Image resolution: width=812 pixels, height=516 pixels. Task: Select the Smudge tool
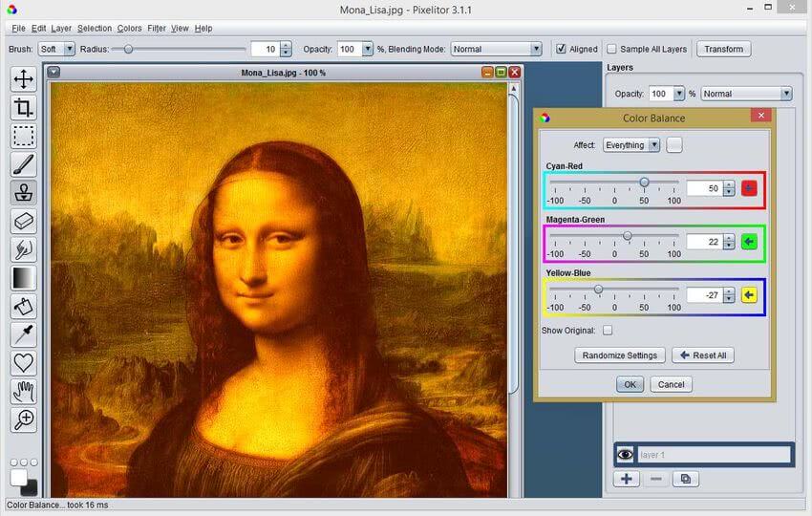point(23,249)
